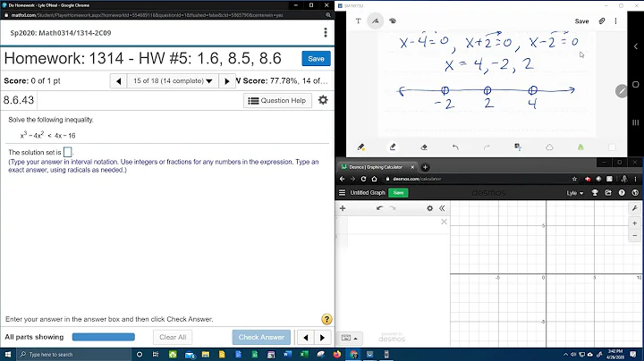The width and height of the screenshot is (644, 361).
Task: Click the taskbar search box
Action: click(74, 355)
